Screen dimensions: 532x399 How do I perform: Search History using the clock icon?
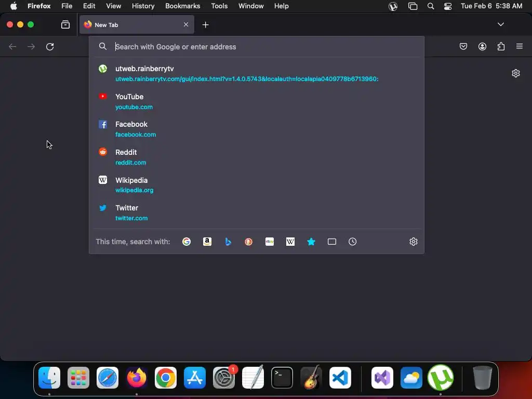(353, 242)
